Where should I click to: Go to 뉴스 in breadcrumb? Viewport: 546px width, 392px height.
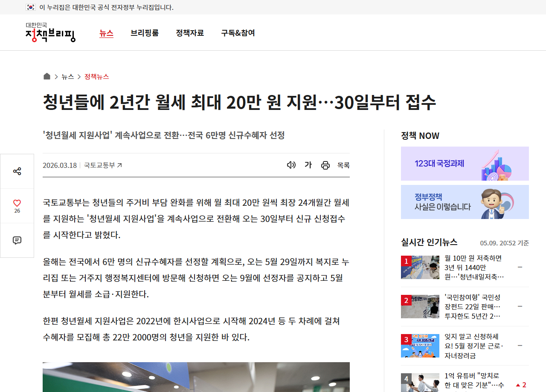tap(68, 77)
